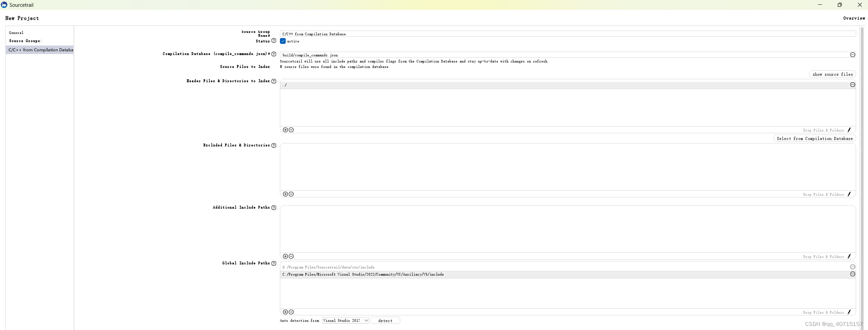Add entry to Header Files & Directories list
The image size is (868, 330).
pos(285,130)
